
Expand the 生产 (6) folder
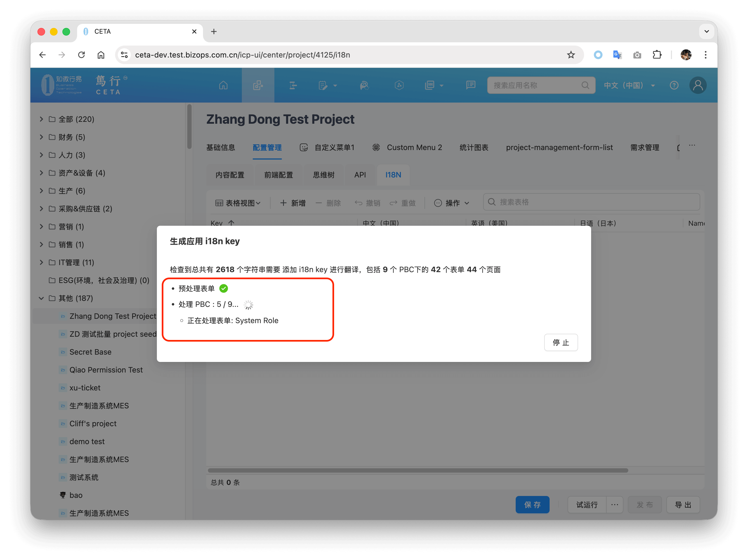coord(41,191)
